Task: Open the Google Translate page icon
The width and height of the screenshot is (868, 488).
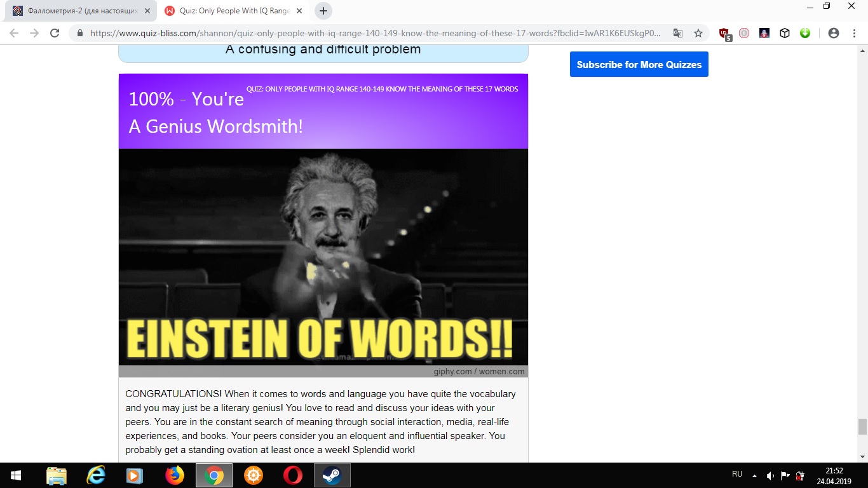Action: coord(678,33)
